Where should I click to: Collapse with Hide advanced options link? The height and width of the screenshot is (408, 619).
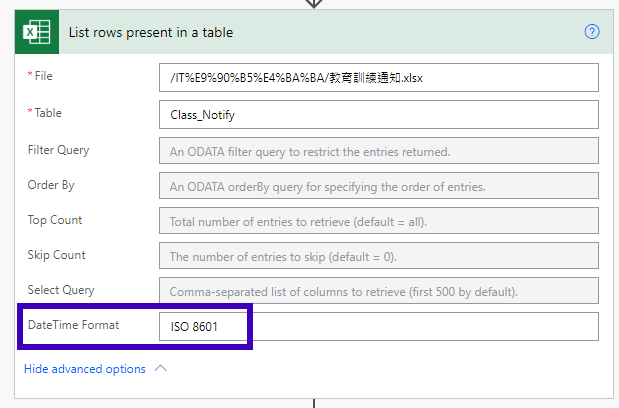(84, 369)
